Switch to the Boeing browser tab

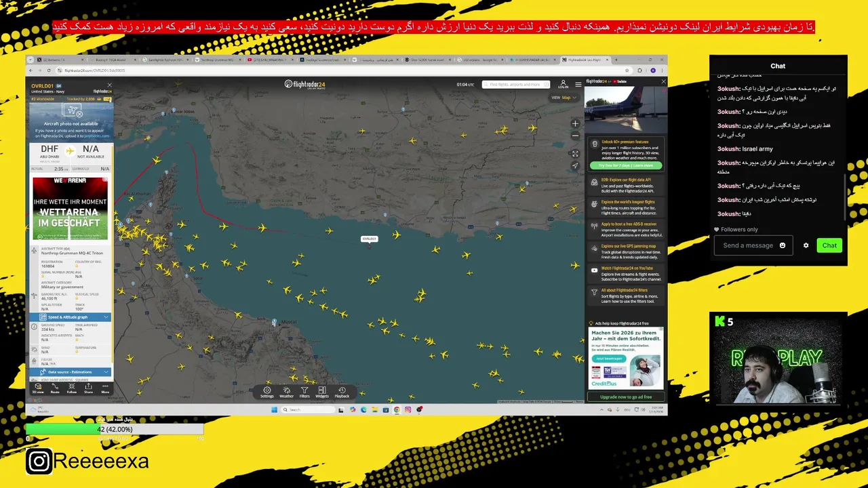112,60
